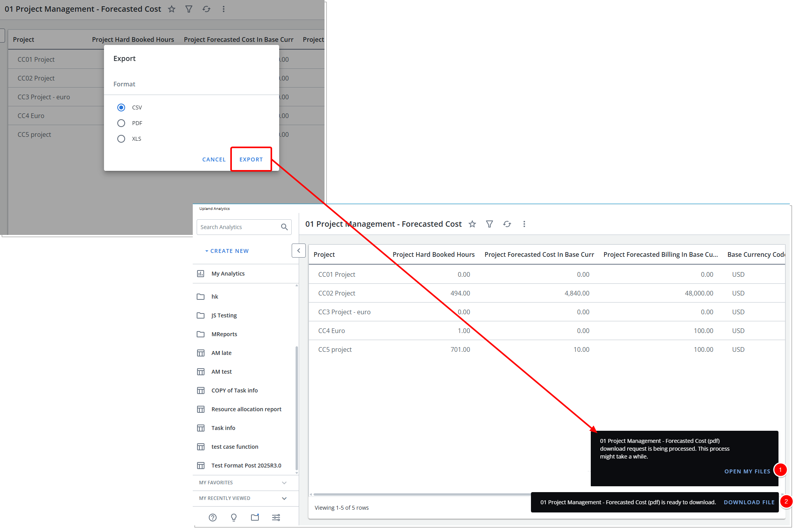798x532 pixels.
Task: Click the Export button in dialog
Action: pyautogui.click(x=251, y=159)
